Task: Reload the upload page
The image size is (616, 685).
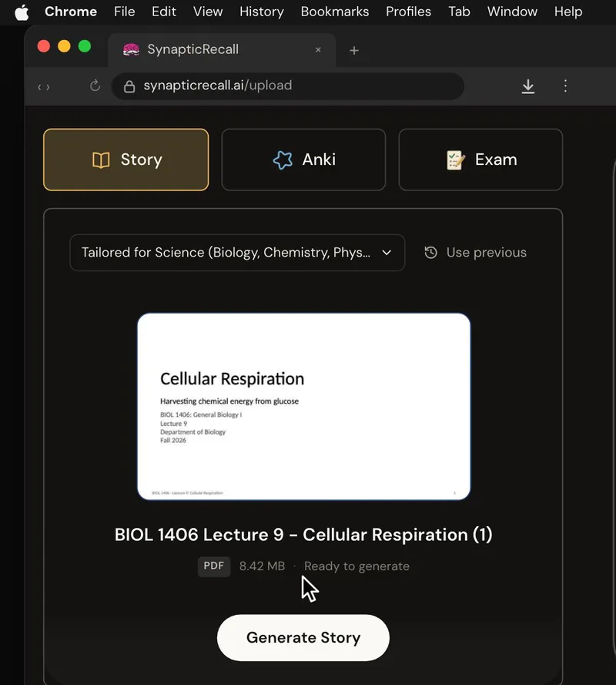Action: pyautogui.click(x=95, y=86)
